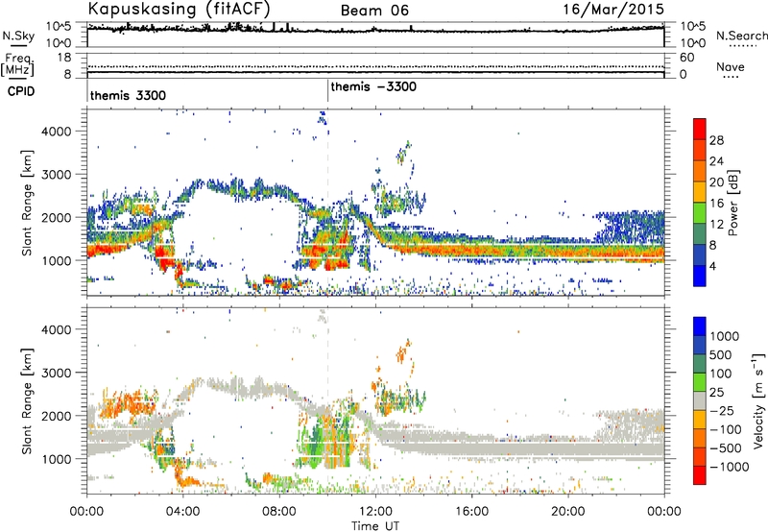The height and width of the screenshot is (532, 768).
Task: Click the "4" value on Power color bar
Action: pos(712,266)
